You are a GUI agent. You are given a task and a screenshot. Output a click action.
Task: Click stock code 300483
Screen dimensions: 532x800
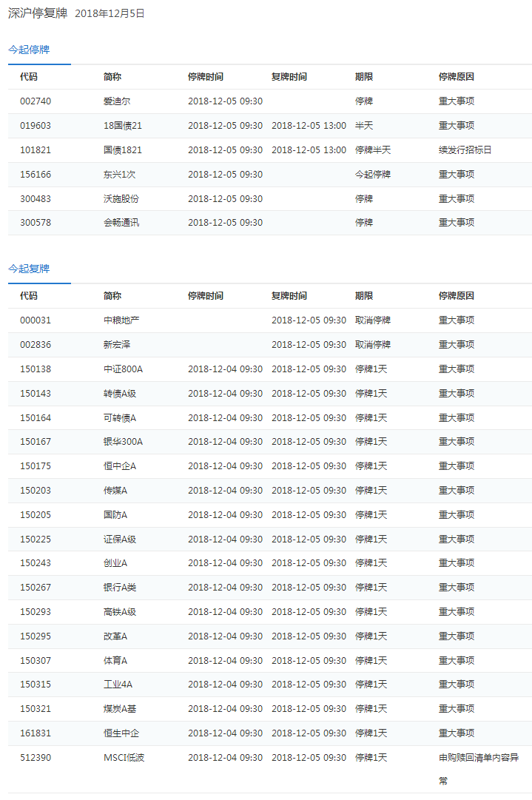[36, 199]
